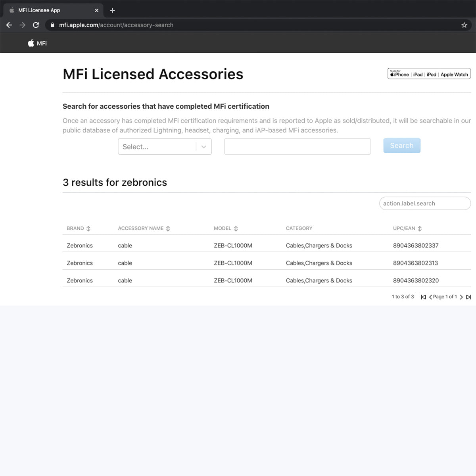Sort results by Accessory Name column

pyautogui.click(x=168, y=228)
